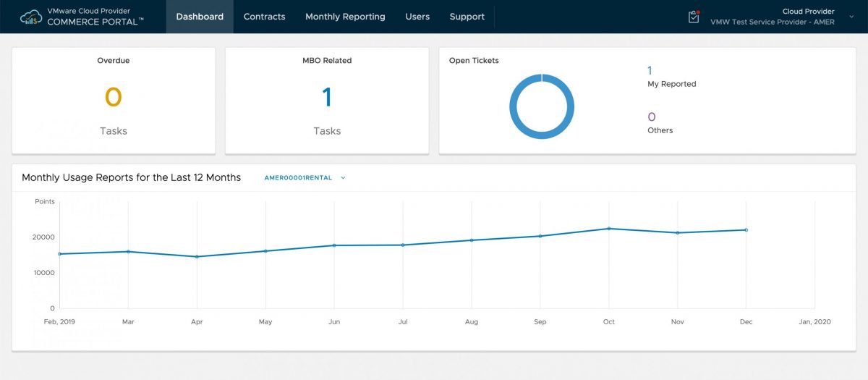The height and width of the screenshot is (380, 868).
Task: Select the October data point on chart
Action: coord(609,229)
